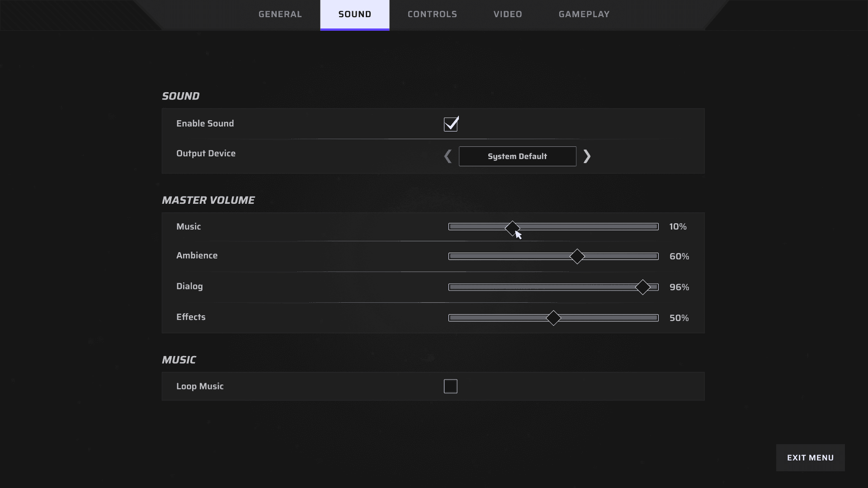
Task: Click the Effects slider diamond handle
Action: click(553, 318)
